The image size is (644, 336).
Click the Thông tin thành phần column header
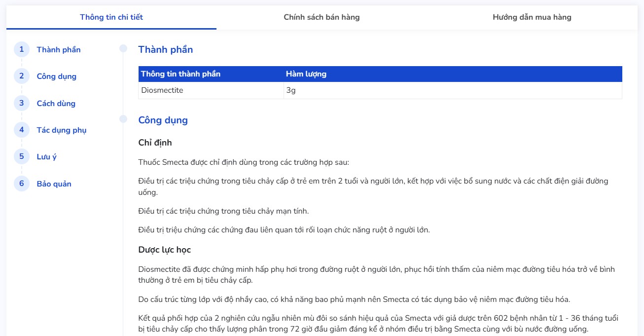tap(211, 74)
